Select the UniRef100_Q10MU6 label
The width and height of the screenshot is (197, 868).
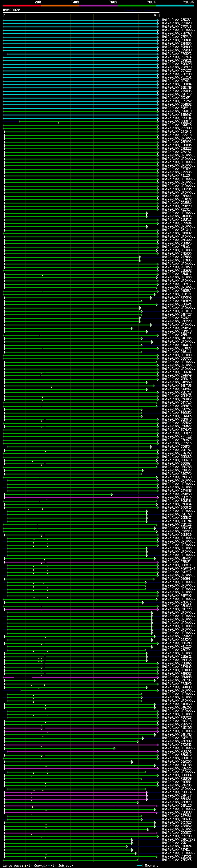point(177,91)
